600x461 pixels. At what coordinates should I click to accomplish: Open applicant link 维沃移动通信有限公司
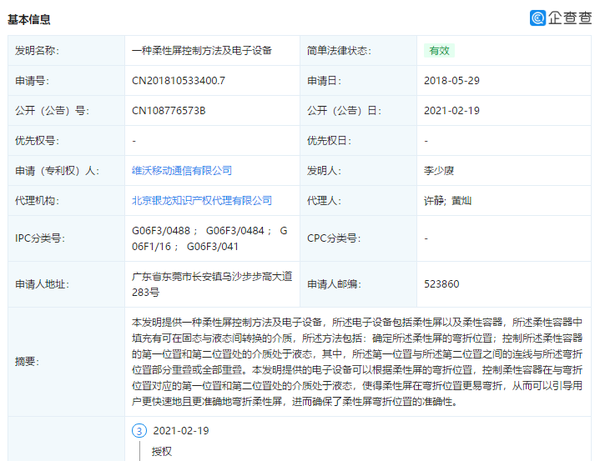182,171
